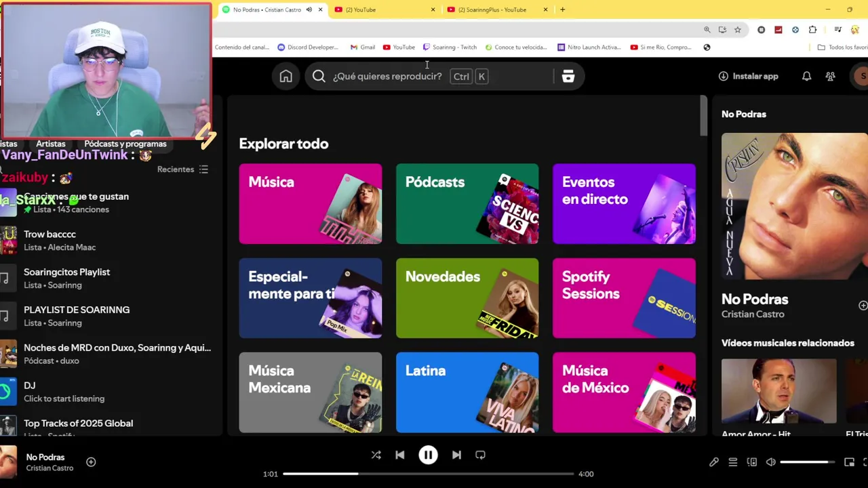Close the No Podras browser tab
Image resolution: width=868 pixels, height=488 pixels.
(320, 9)
